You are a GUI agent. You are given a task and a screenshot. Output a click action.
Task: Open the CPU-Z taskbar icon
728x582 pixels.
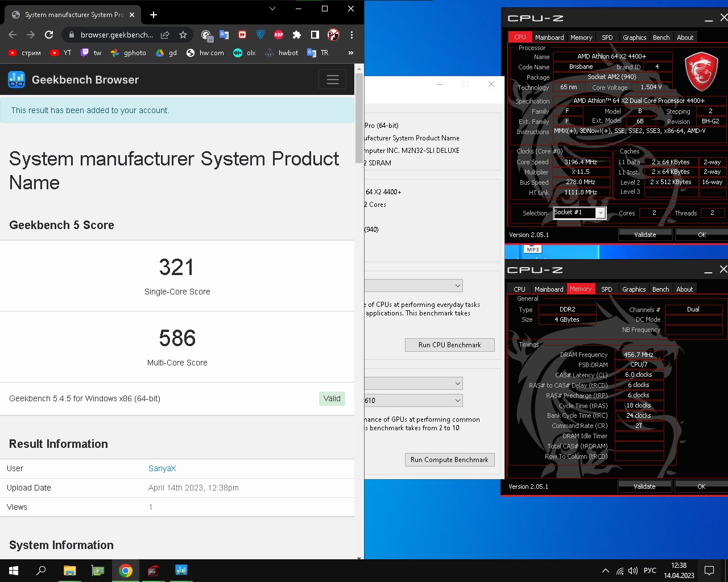[153, 571]
